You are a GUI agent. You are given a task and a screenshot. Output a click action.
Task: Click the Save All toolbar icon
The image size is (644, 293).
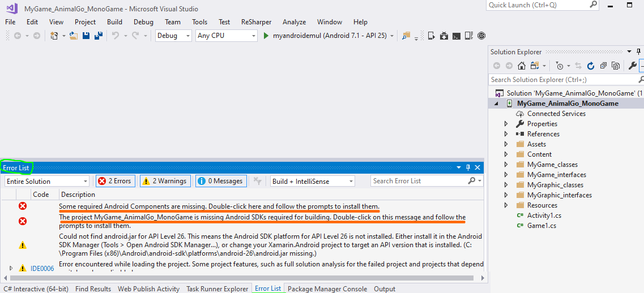point(98,36)
